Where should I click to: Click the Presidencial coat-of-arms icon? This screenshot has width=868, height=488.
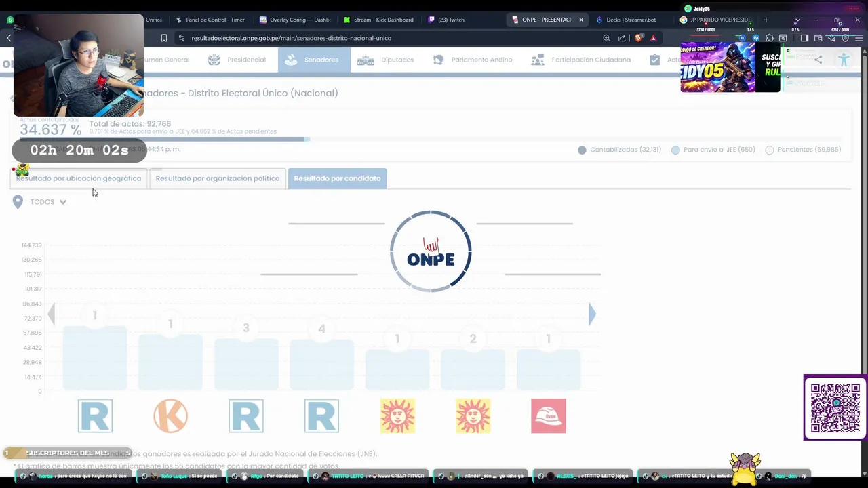(x=214, y=60)
